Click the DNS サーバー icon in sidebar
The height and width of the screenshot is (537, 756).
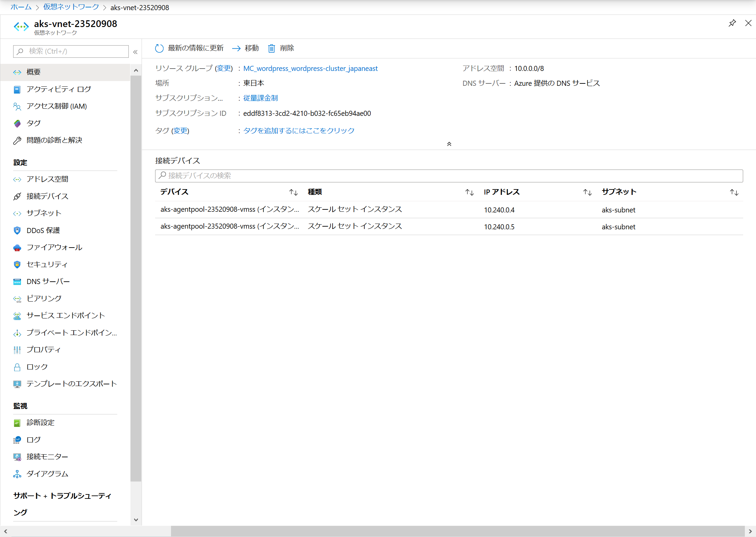coord(17,282)
